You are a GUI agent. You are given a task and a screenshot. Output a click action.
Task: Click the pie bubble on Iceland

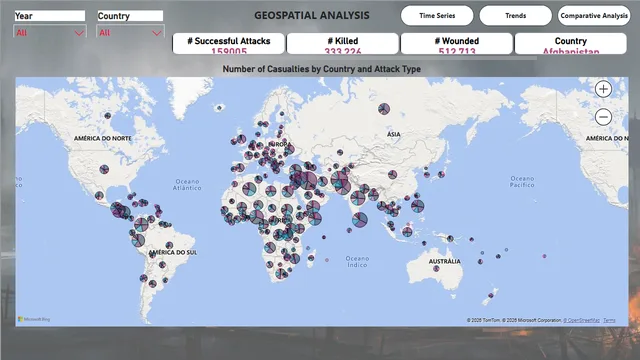coord(220,108)
